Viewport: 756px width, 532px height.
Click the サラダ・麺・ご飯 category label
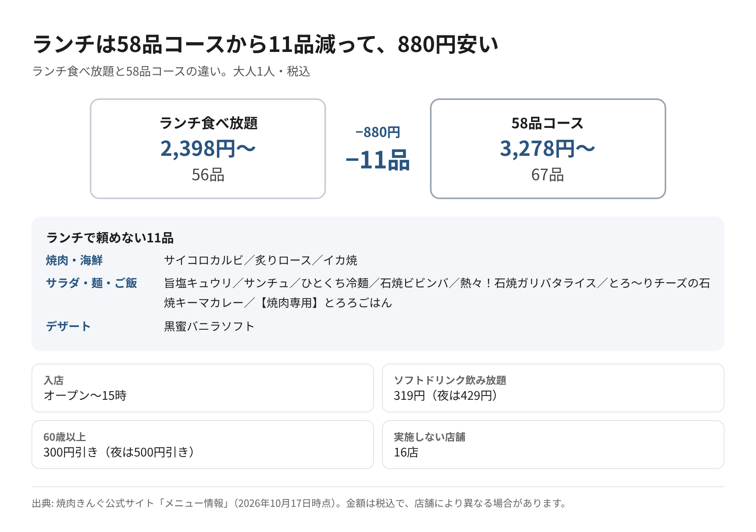[x=91, y=283]
